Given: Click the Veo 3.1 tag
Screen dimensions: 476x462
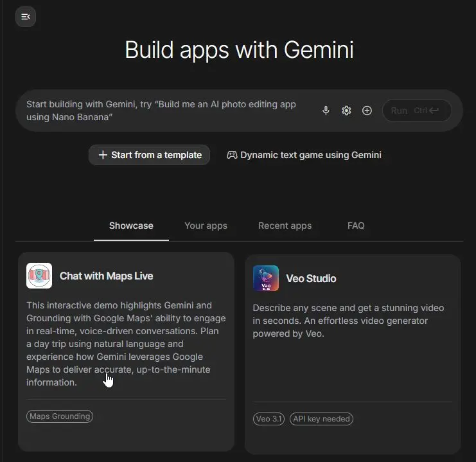Looking at the screenshot, I should tap(269, 419).
